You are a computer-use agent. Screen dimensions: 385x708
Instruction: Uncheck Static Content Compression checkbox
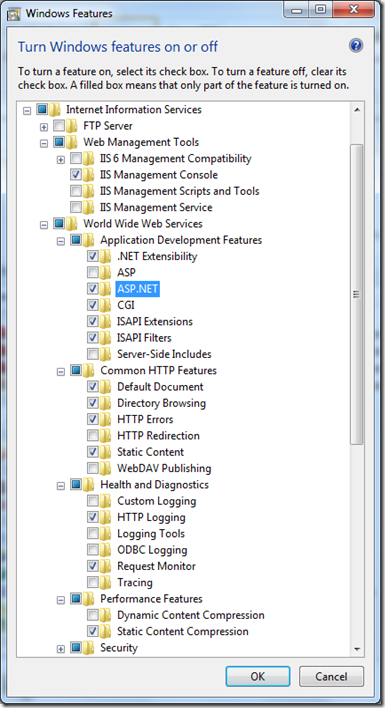click(93, 631)
